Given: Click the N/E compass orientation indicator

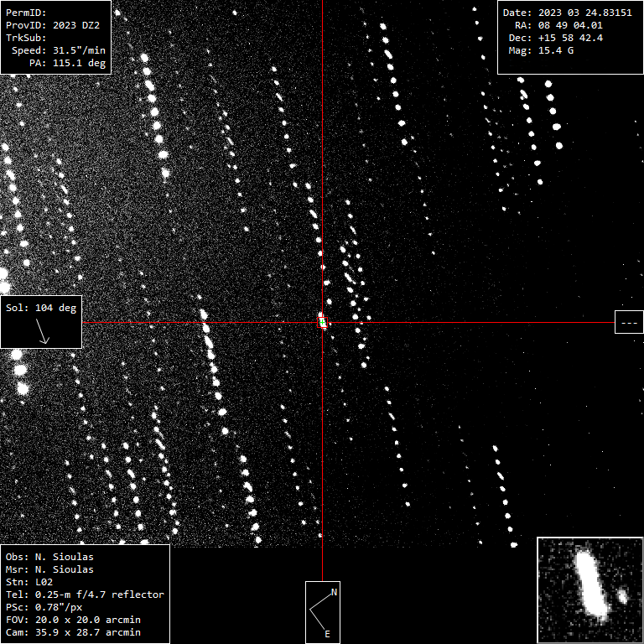Looking at the screenshot, I should pos(323,612).
